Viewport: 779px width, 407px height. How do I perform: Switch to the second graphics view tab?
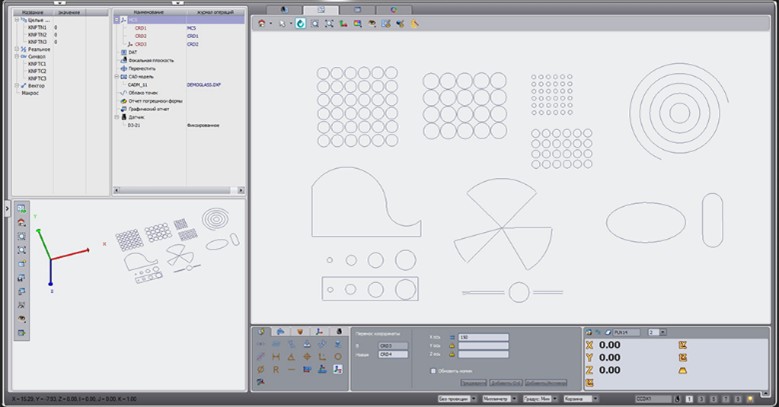[322, 8]
